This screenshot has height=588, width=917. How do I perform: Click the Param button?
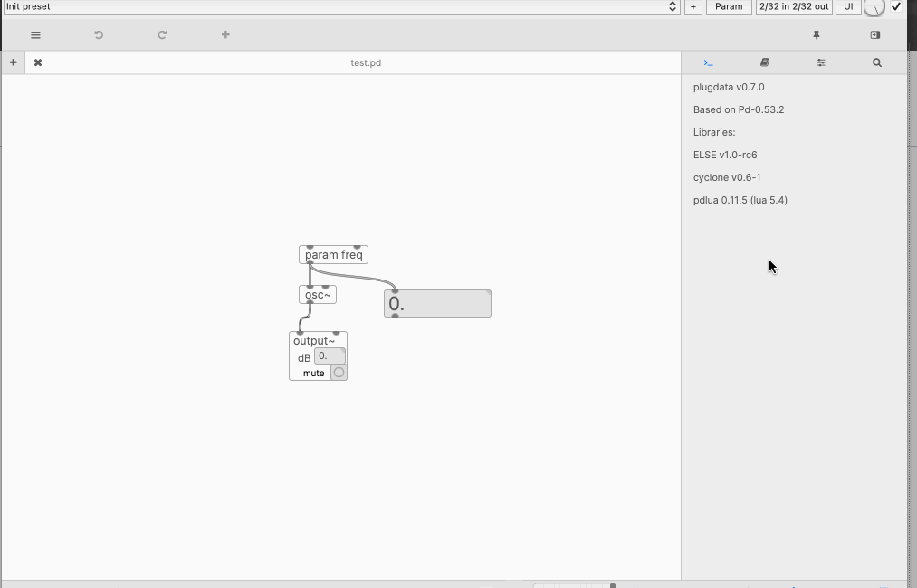(729, 7)
